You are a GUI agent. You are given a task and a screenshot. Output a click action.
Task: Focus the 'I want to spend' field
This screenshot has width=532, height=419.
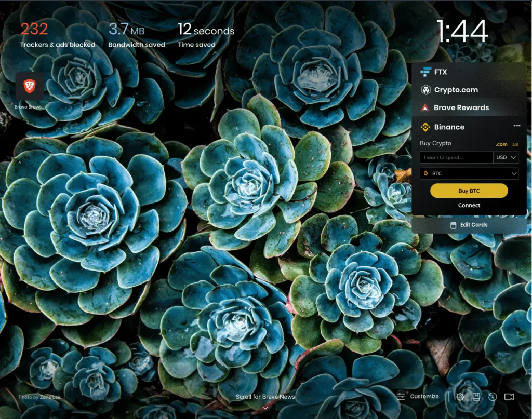[x=456, y=157]
